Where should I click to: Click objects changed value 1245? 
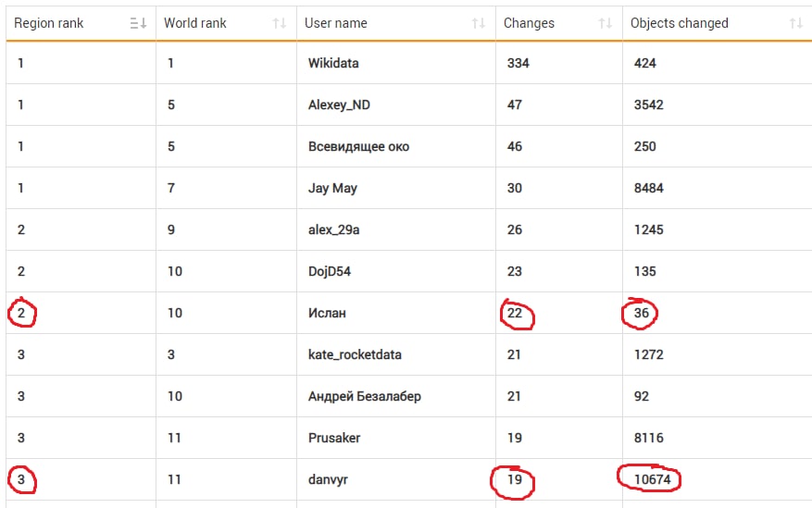649,229
